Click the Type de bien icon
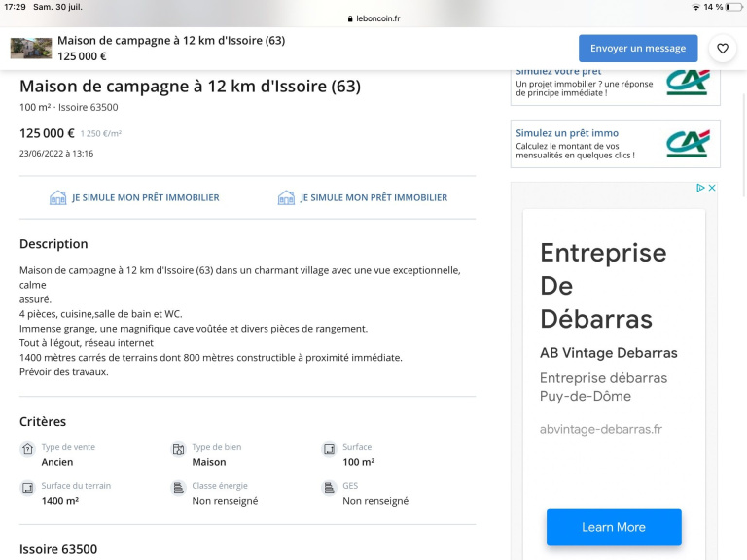 178,449
